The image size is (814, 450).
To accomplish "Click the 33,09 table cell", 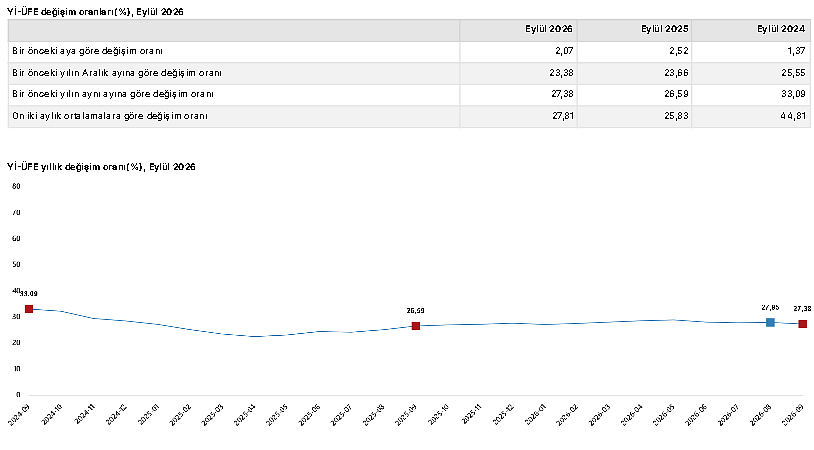I will pos(793,94).
